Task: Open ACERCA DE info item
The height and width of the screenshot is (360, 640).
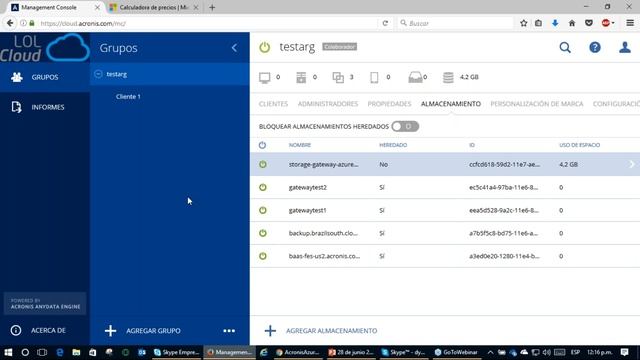Action: (x=45, y=330)
